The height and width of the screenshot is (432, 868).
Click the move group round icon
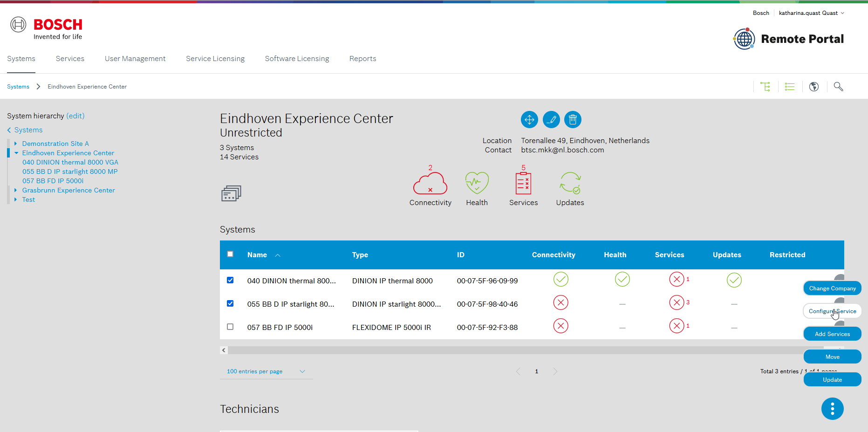(529, 119)
